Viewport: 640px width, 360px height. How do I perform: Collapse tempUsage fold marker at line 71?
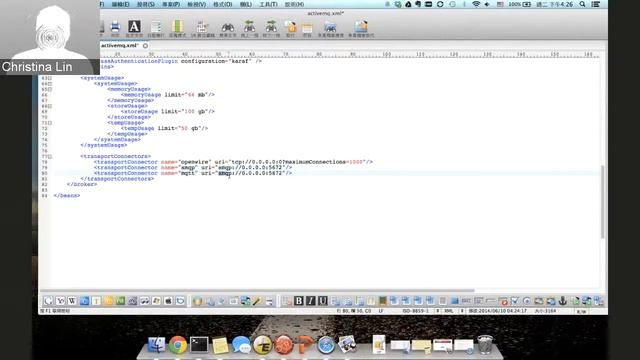(50, 123)
